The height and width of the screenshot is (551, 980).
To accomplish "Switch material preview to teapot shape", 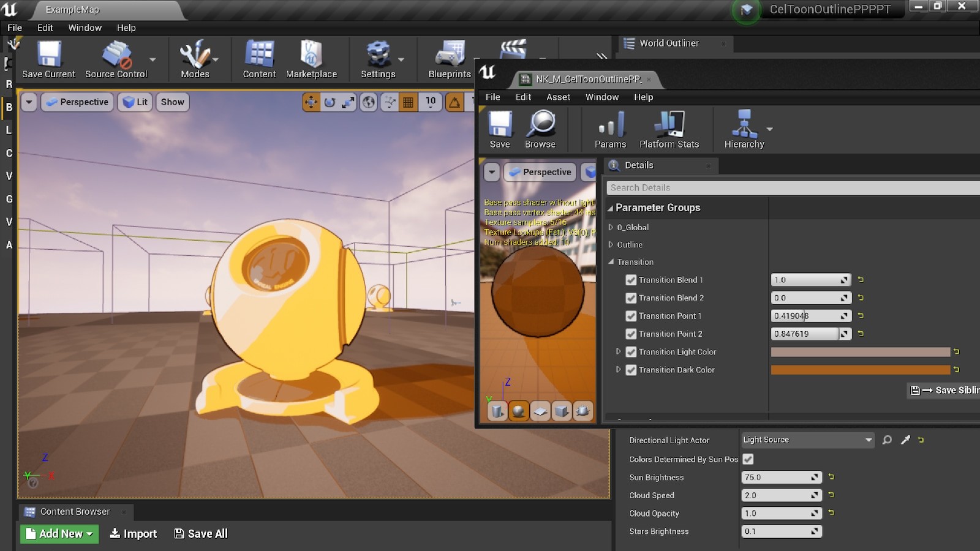I will click(582, 411).
